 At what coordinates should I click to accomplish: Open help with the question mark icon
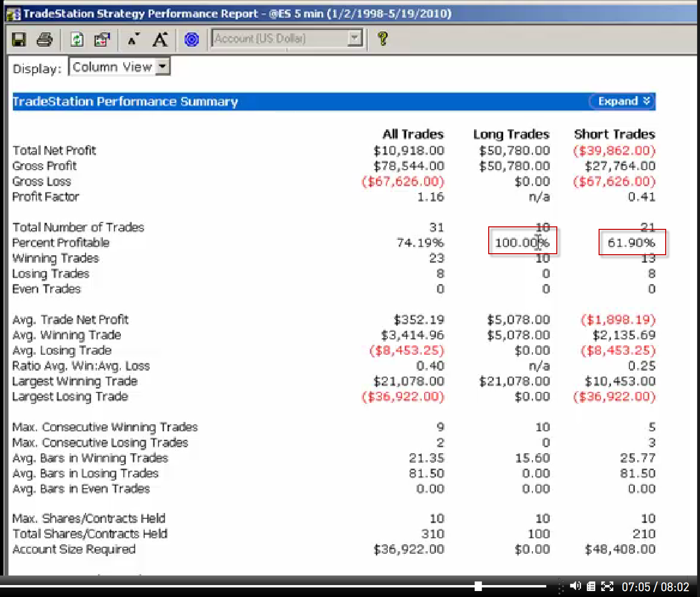(383, 38)
